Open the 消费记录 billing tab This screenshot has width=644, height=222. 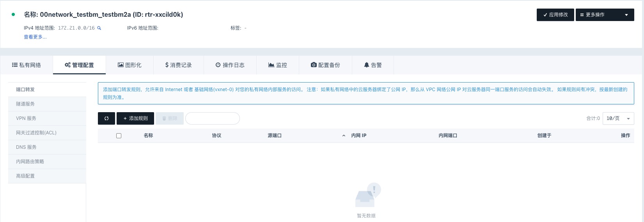pyautogui.click(x=178, y=65)
